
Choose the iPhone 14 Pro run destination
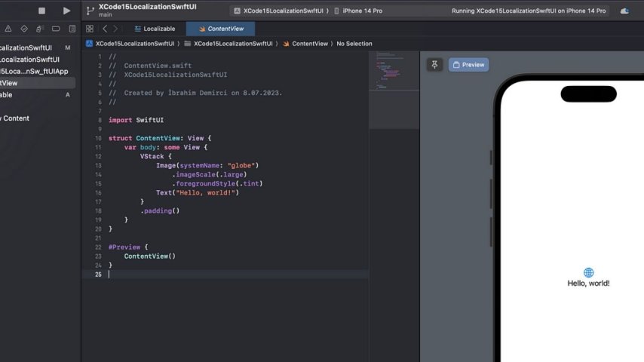point(358,11)
